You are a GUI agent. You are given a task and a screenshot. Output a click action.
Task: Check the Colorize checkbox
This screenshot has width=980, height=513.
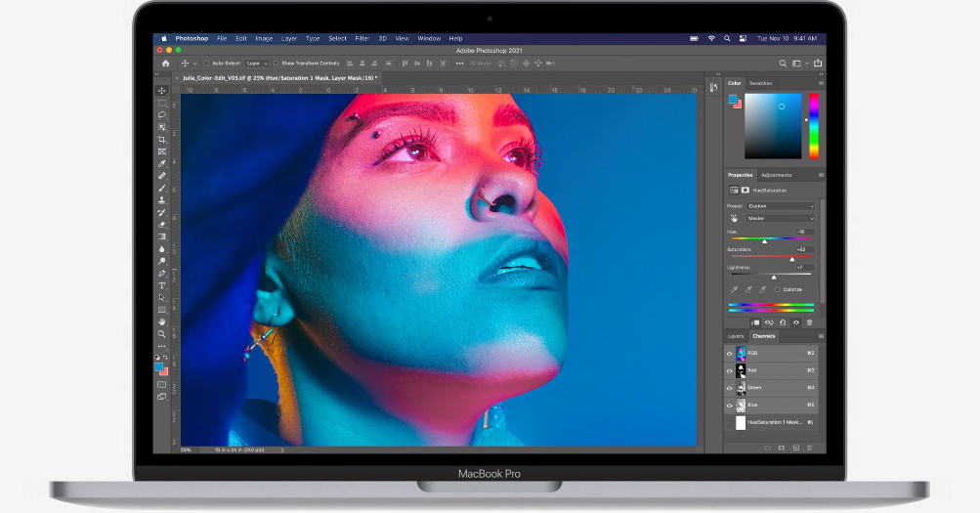777,289
